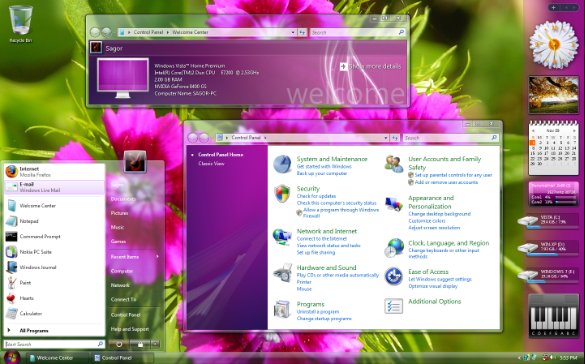585x364 pixels.
Task: Click Show more details in Welcome Center
Action: 370,66
